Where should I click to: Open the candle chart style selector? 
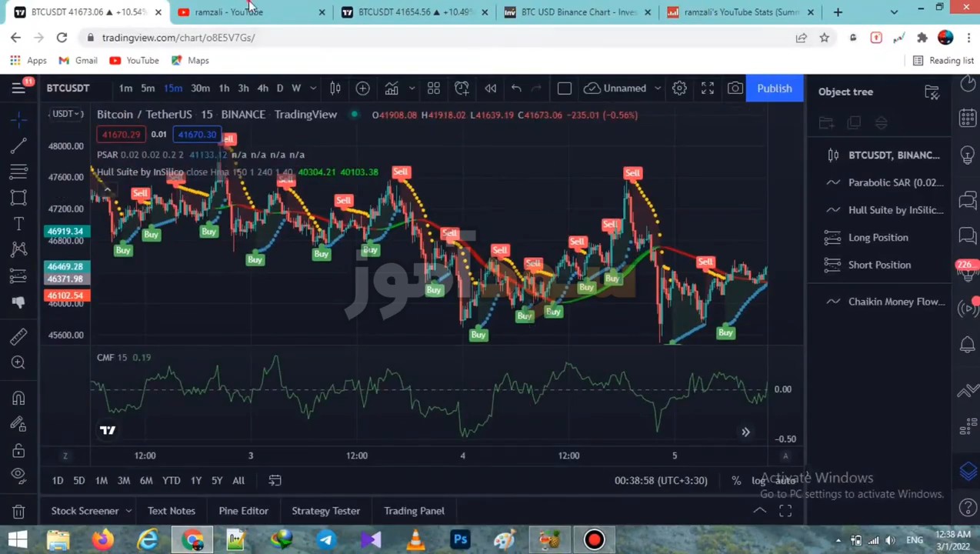click(x=335, y=88)
